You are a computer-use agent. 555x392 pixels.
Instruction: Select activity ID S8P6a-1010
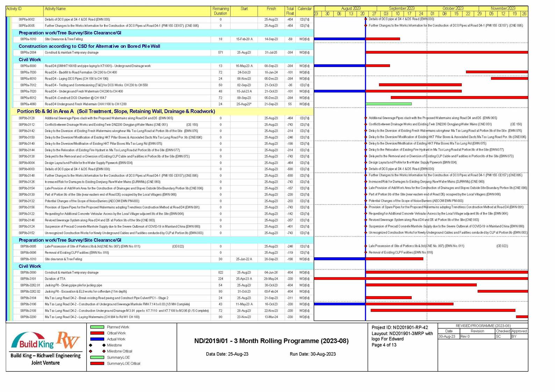28,39
